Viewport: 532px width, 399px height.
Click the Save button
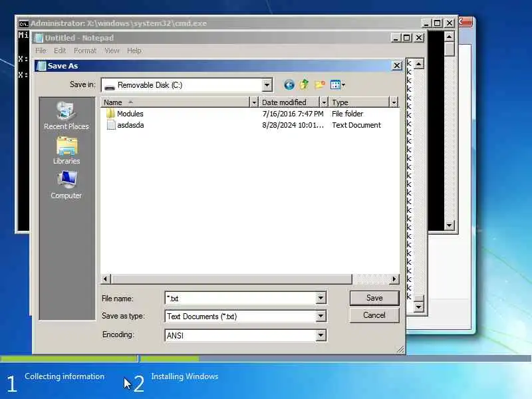(374, 298)
